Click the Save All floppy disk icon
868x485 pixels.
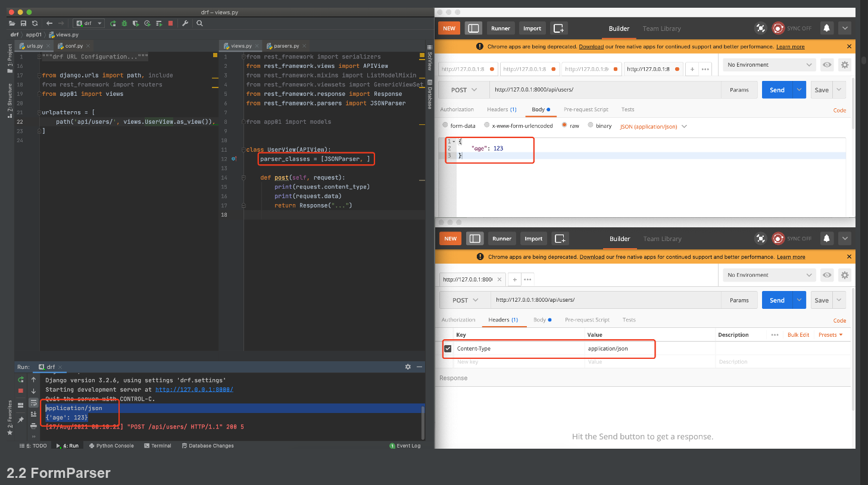[23, 23]
